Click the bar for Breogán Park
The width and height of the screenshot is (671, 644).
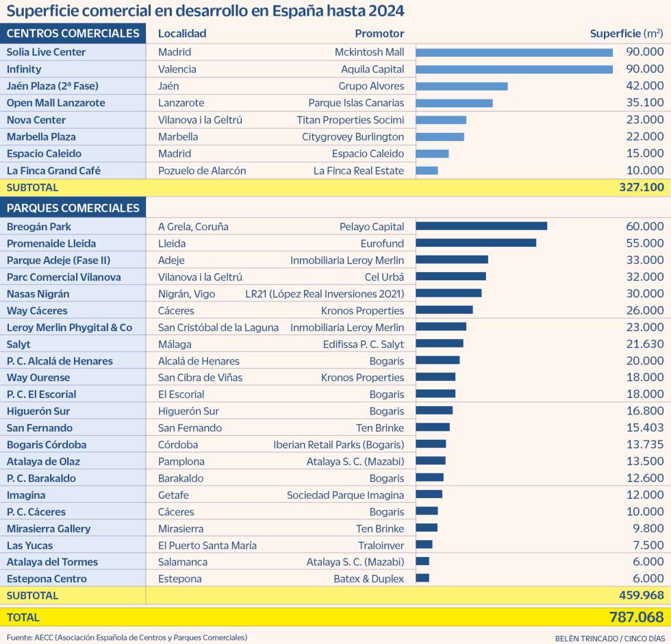[x=481, y=226]
